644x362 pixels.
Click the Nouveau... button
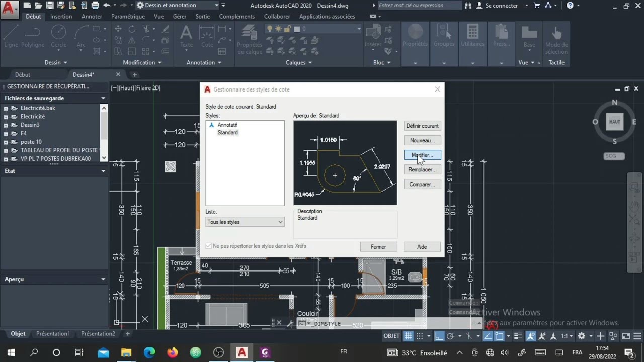[x=422, y=140]
